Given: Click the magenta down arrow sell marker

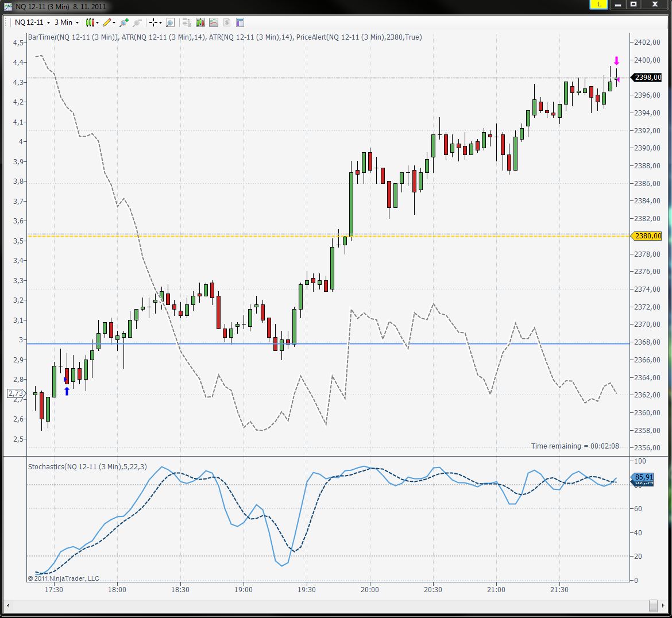Looking at the screenshot, I should click(x=616, y=61).
